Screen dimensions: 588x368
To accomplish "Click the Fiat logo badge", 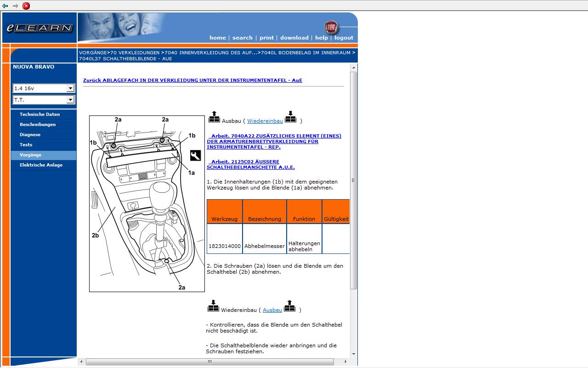I will [331, 27].
